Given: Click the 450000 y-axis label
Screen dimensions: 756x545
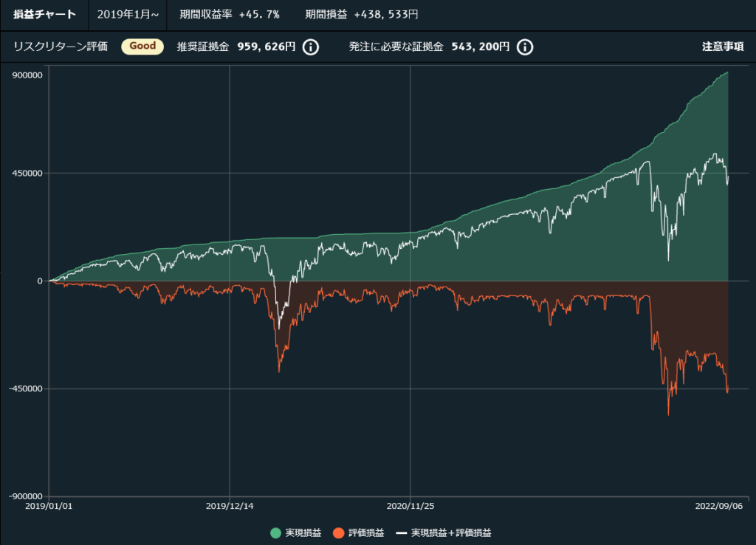Looking at the screenshot, I should click(x=25, y=174).
